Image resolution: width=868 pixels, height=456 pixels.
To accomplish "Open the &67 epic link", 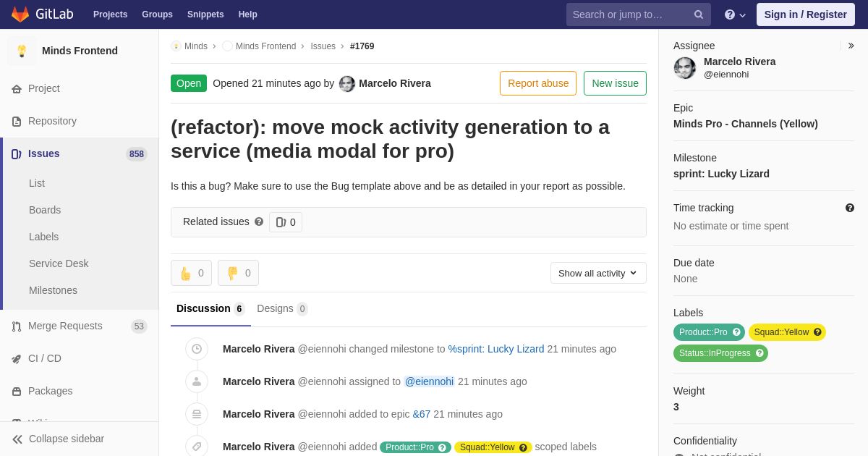I will 422,414.
